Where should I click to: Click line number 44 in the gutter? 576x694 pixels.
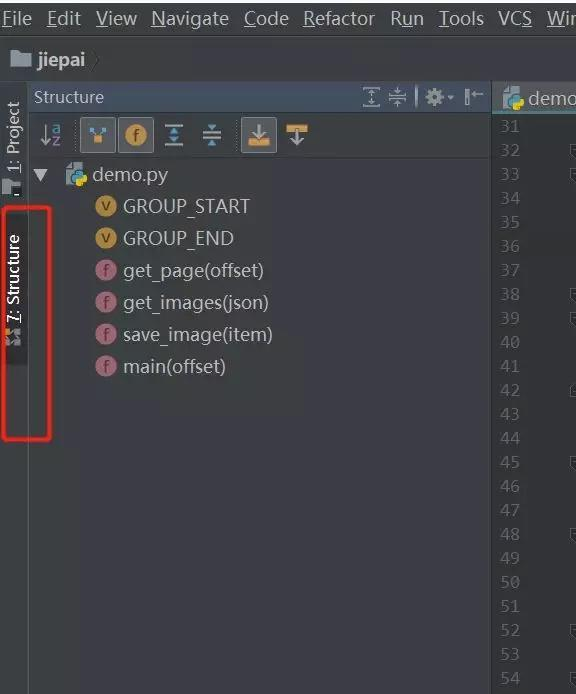509,439
